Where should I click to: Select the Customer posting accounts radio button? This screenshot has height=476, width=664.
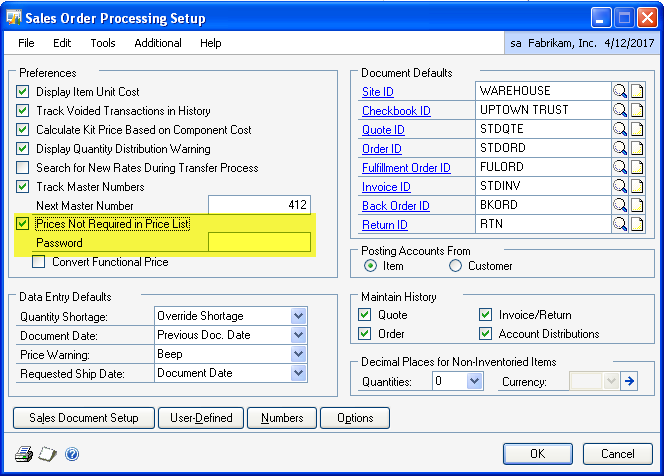pyautogui.click(x=455, y=266)
